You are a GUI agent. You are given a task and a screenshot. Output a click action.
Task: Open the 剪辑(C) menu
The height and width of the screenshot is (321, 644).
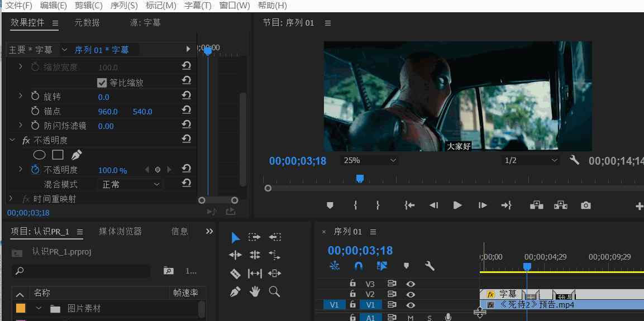pos(89,6)
